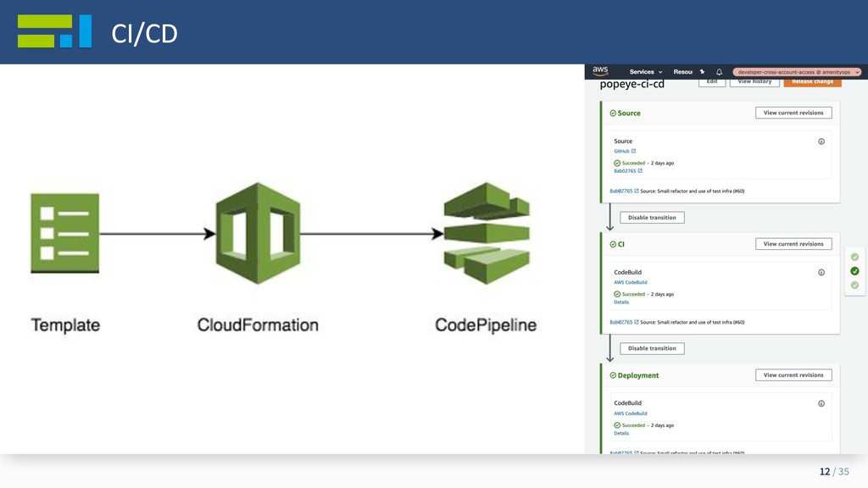This screenshot has width=868, height=488.
Task: Open AWS CodeBuild link in CI stage
Action: 631,282
